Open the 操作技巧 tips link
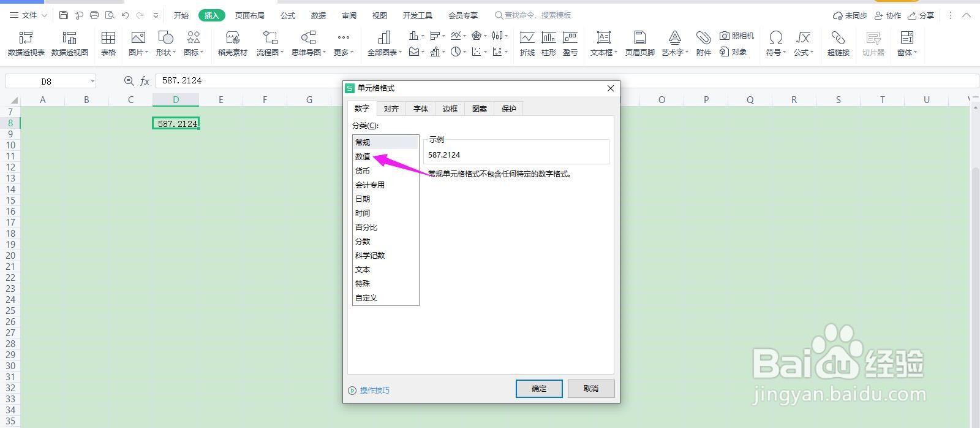The height and width of the screenshot is (428, 980). 369,390
